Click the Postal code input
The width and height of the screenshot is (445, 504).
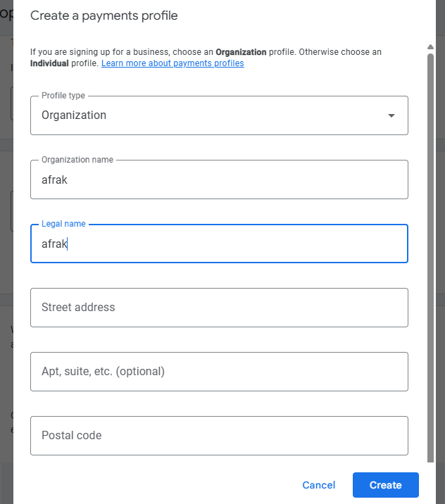[219, 436]
